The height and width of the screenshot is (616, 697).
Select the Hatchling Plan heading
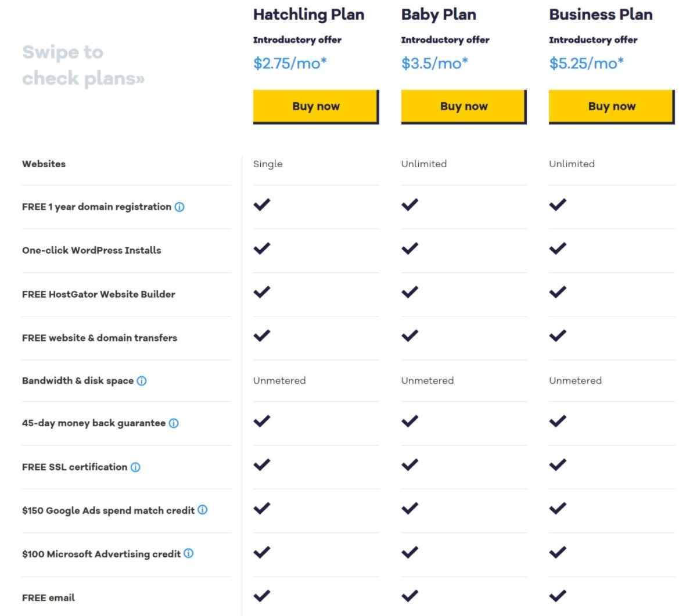tap(308, 15)
